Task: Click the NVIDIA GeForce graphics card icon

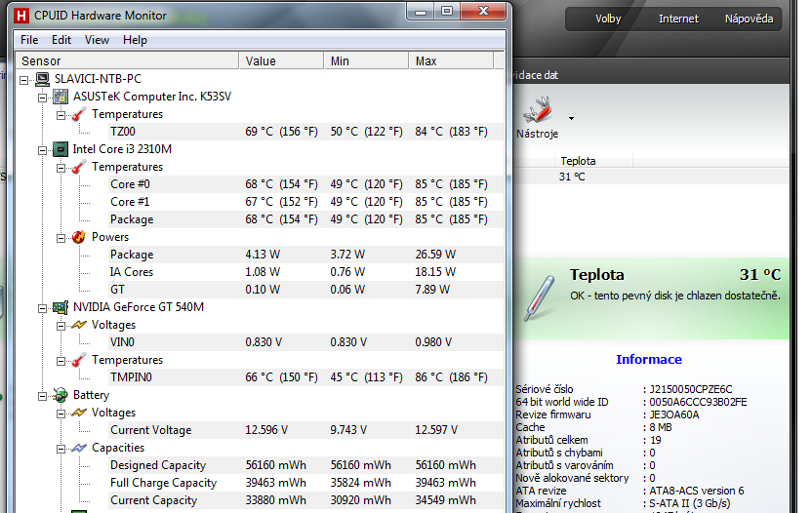Action: pos(61,307)
